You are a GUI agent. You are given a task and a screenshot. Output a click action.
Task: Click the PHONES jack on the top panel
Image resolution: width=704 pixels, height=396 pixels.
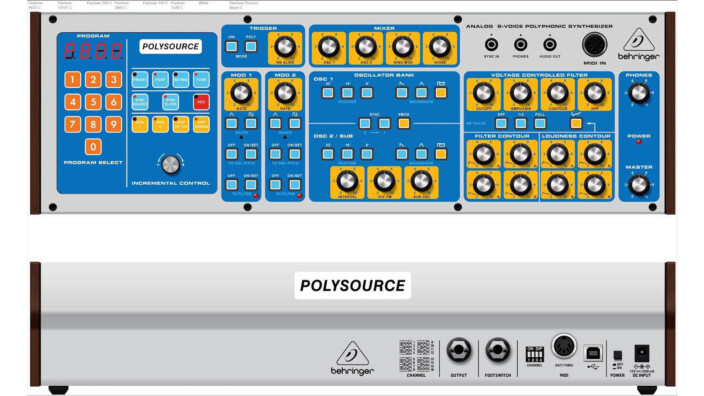pyautogui.click(x=520, y=44)
